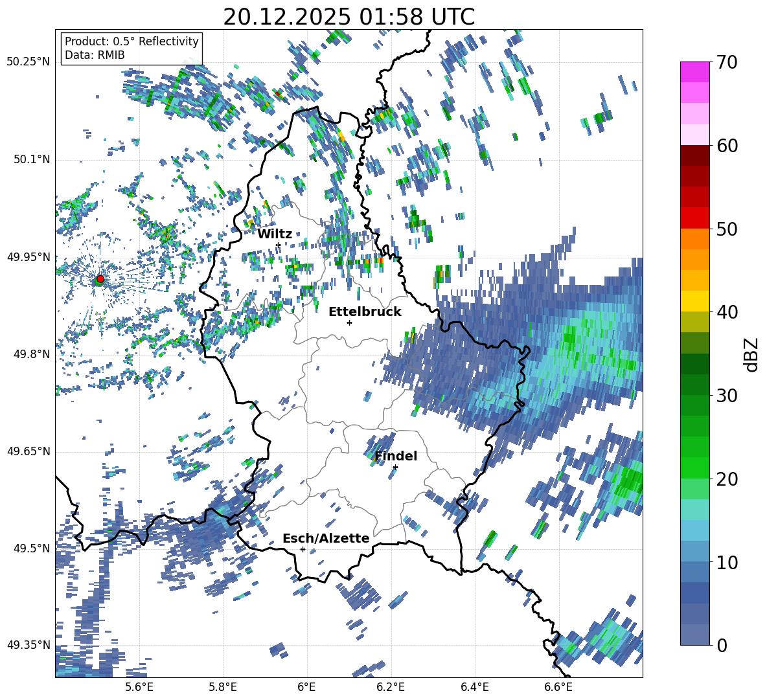Click the 49.35°N latitude tick label
767x700 pixels.
click(29, 645)
